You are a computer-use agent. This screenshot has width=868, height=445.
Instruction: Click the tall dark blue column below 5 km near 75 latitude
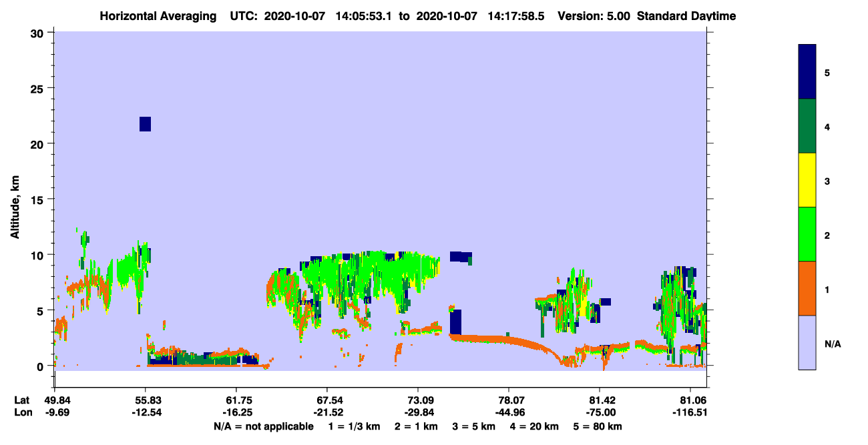(x=455, y=322)
